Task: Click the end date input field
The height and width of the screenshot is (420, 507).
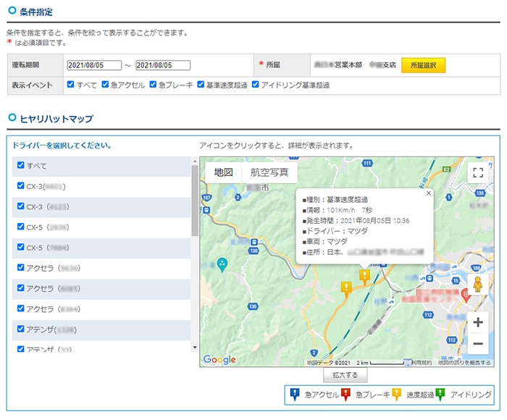Action: tap(163, 65)
